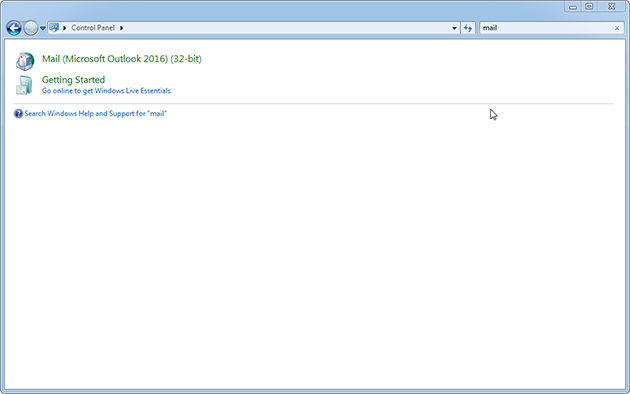Click Go online to get Windows Live Essentials

pos(106,91)
